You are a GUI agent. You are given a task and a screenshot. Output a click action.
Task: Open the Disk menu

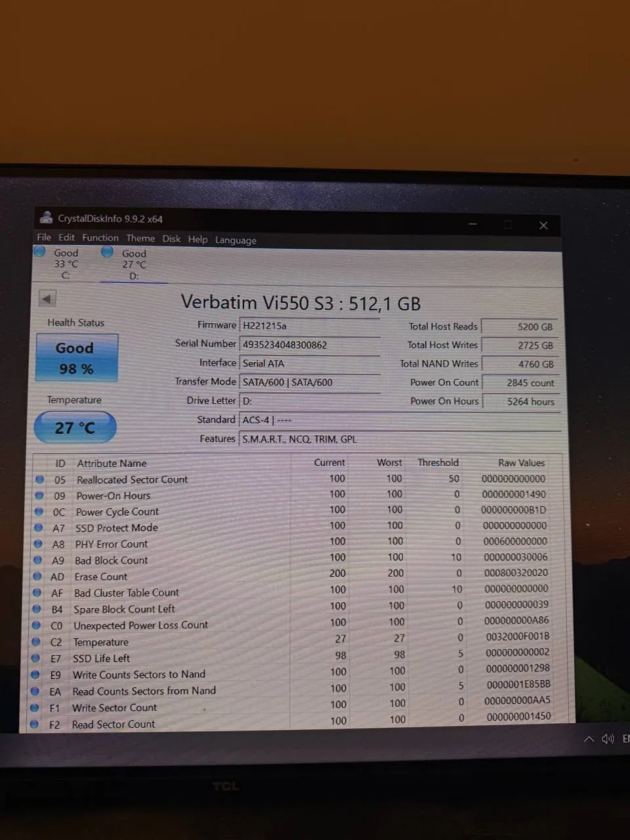(171, 239)
